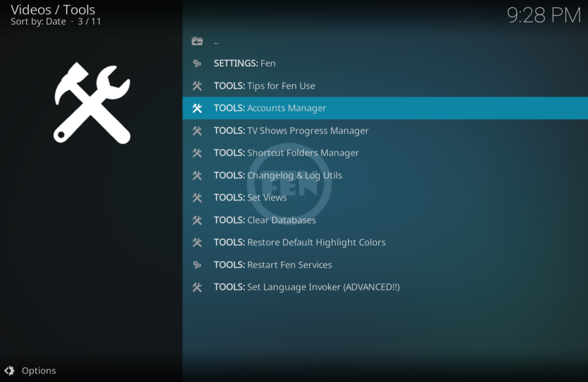The height and width of the screenshot is (382, 588).
Task: Open TOOLS: Shortcut Folders Manager
Action: 385,153
